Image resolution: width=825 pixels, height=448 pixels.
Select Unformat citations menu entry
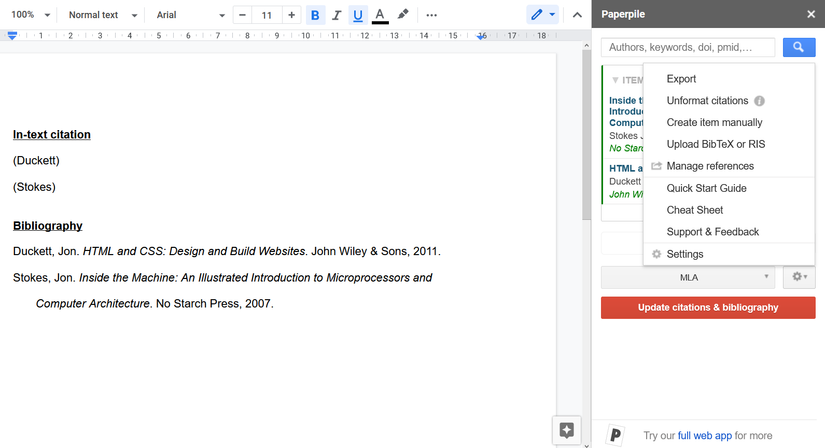pos(707,101)
